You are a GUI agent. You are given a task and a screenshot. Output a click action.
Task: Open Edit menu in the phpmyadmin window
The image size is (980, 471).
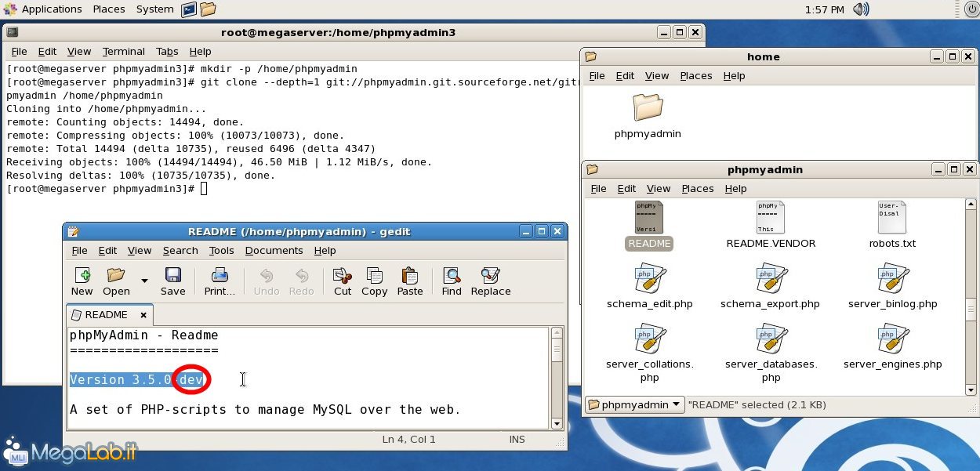tap(626, 189)
